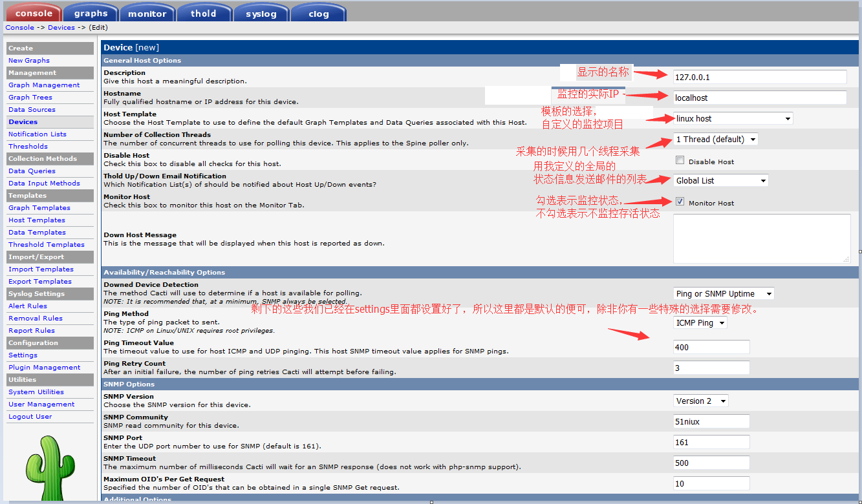This screenshot has height=504, width=862.
Task: Expand the Host Template dropdown
Action: click(733, 119)
